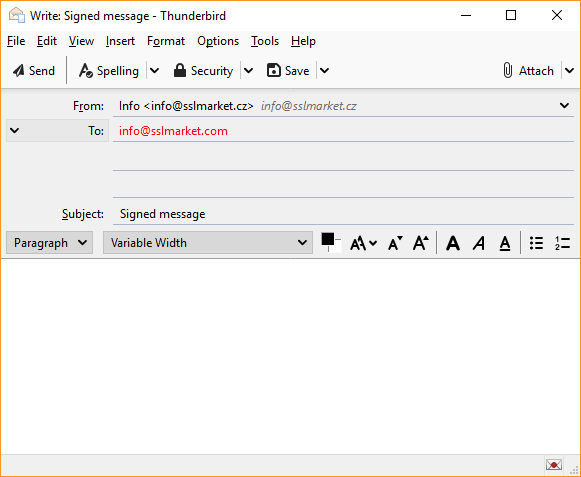
Task: Open the Paragraph style dropdown
Action: click(50, 243)
